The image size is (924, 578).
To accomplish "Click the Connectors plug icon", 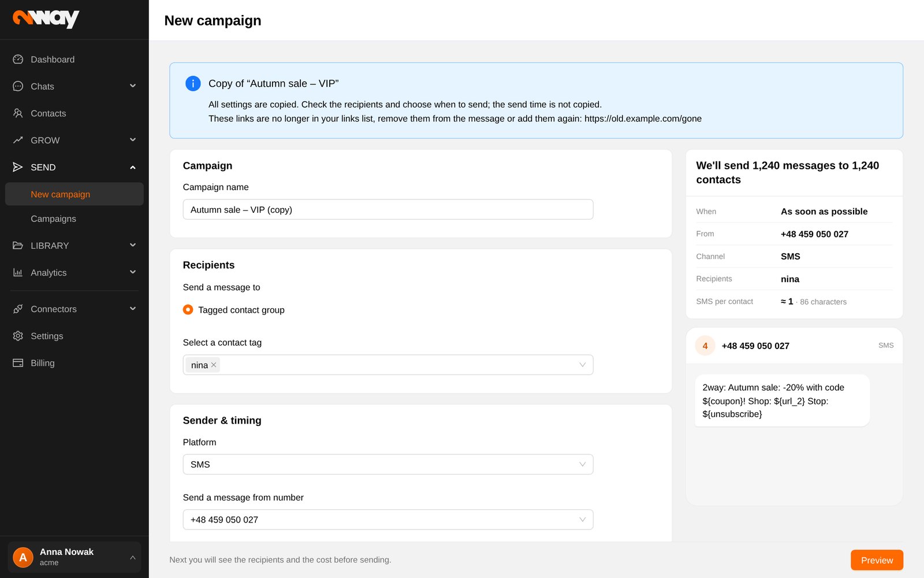I will click(18, 309).
